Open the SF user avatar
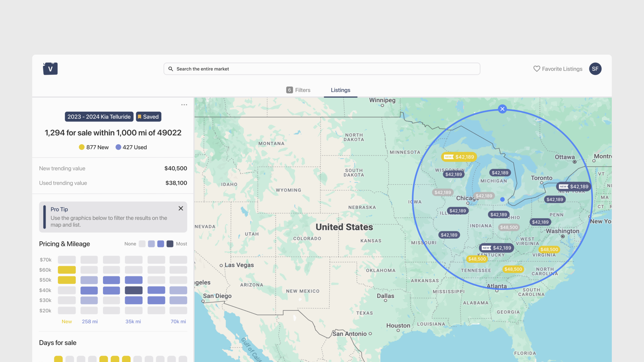Image resolution: width=644 pixels, height=362 pixels. tap(595, 69)
